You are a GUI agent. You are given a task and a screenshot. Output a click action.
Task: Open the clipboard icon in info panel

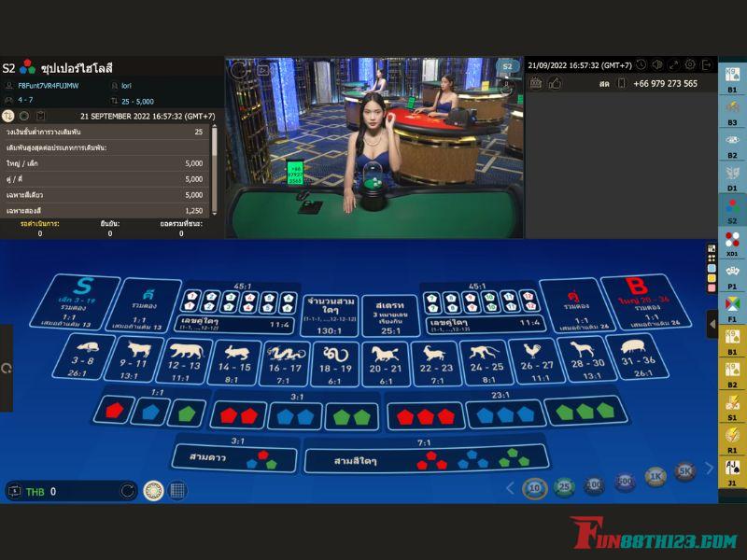click(40, 116)
